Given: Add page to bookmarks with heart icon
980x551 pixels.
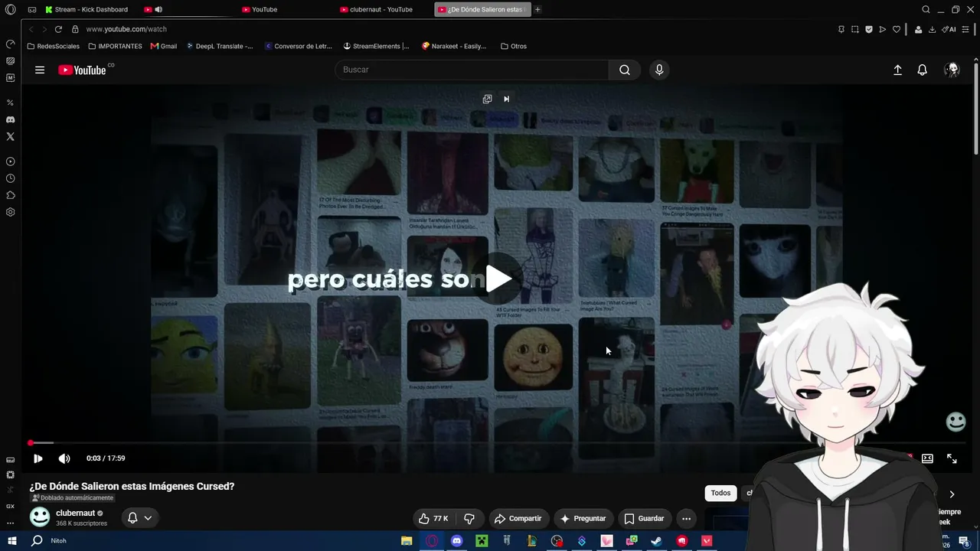Looking at the screenshot, I should click(897, 29).
